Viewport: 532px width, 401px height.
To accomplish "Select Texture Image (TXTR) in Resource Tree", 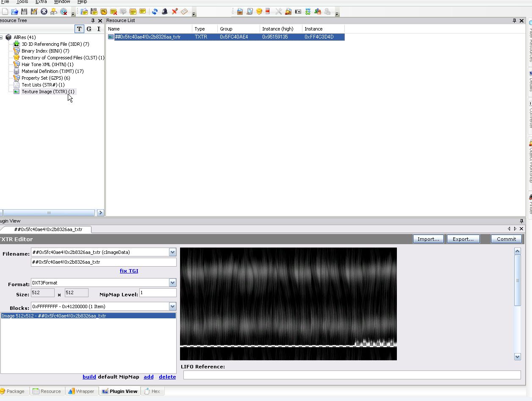I will tap(48, 92).
